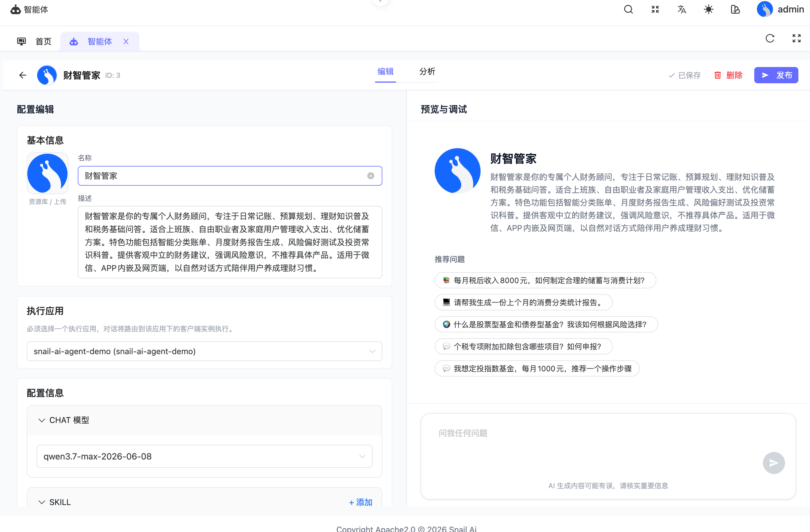Open the language translation icon
Viewport: 810px width, 532px height.
click(x=682, y=9)
